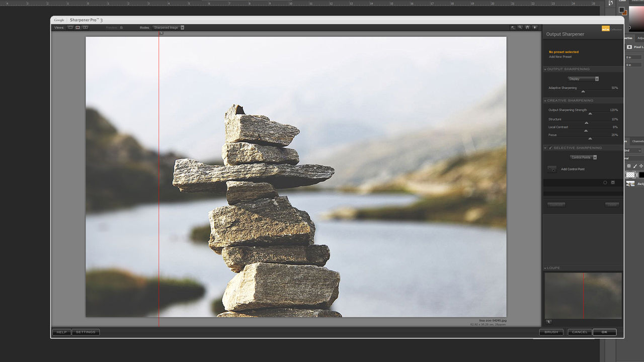The image size is (644, 362).
Task: Open the Display output dropdown
Action: click(583, 79)
